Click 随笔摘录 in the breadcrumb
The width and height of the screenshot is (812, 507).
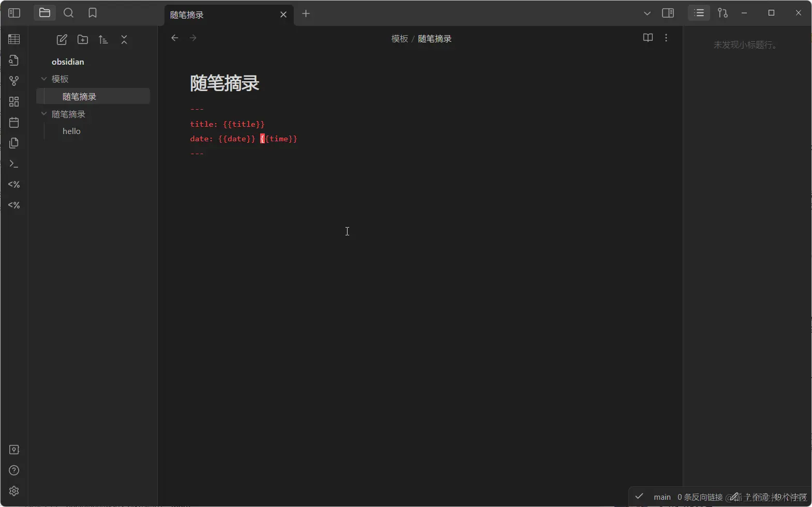434,39
